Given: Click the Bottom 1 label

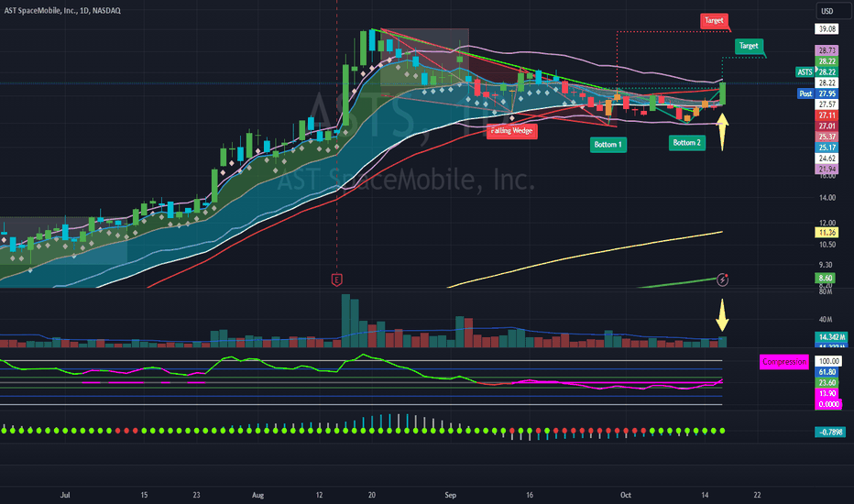Looking at the screenshot, I should coord(608,145).
